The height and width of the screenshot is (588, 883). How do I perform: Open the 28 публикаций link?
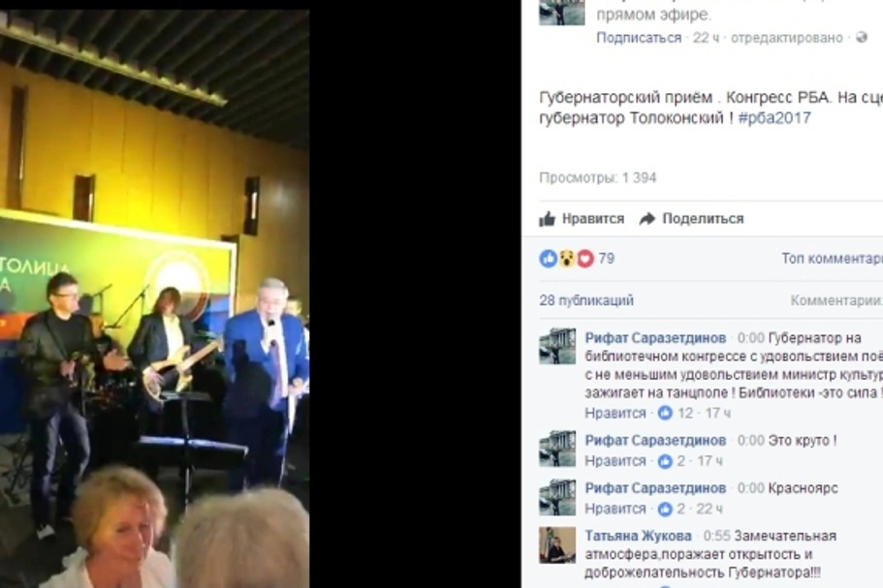pos(586,300)
